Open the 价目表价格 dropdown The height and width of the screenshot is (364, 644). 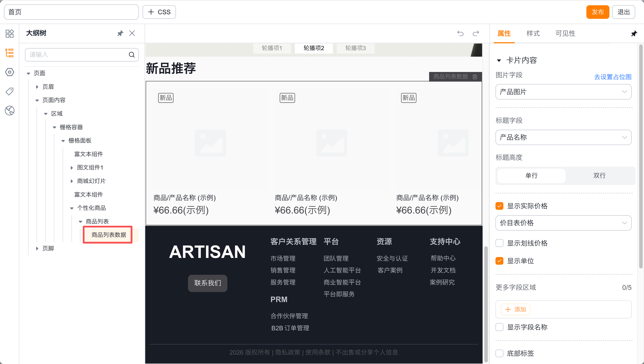563,223
